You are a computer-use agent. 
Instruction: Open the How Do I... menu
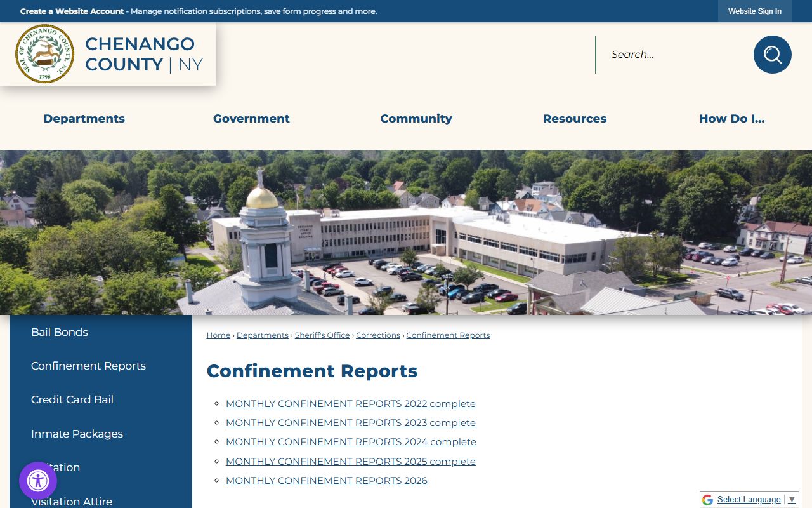pos(732,119)
